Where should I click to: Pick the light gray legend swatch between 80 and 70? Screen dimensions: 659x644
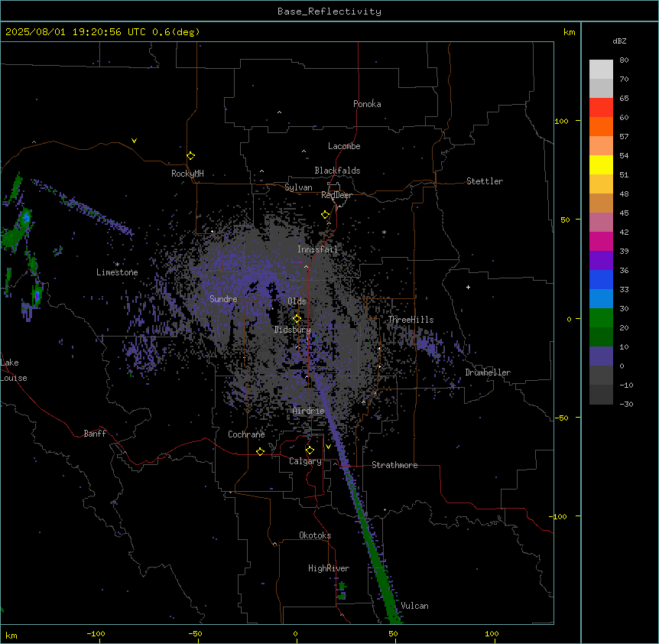tap(601, 70)
